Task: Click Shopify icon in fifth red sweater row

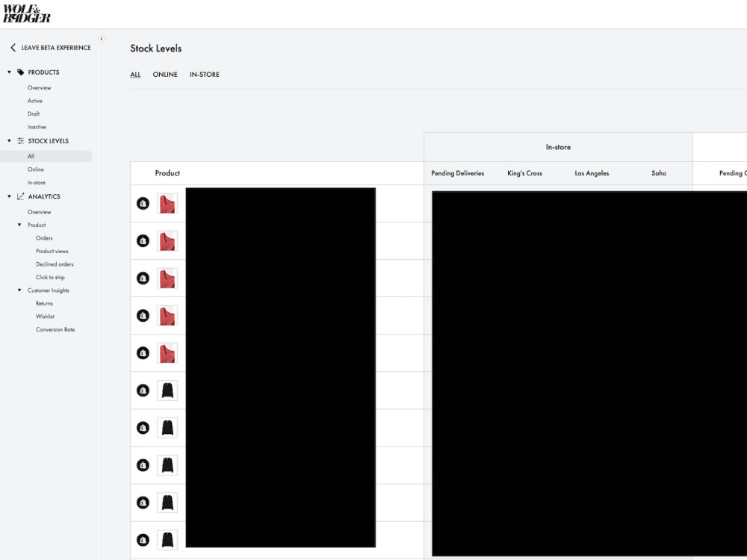Action: pos(143,353)
